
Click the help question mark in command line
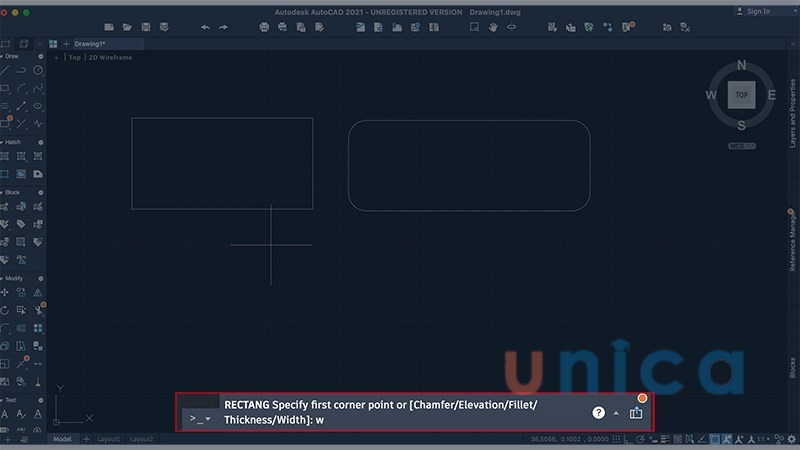pos(598,412)
